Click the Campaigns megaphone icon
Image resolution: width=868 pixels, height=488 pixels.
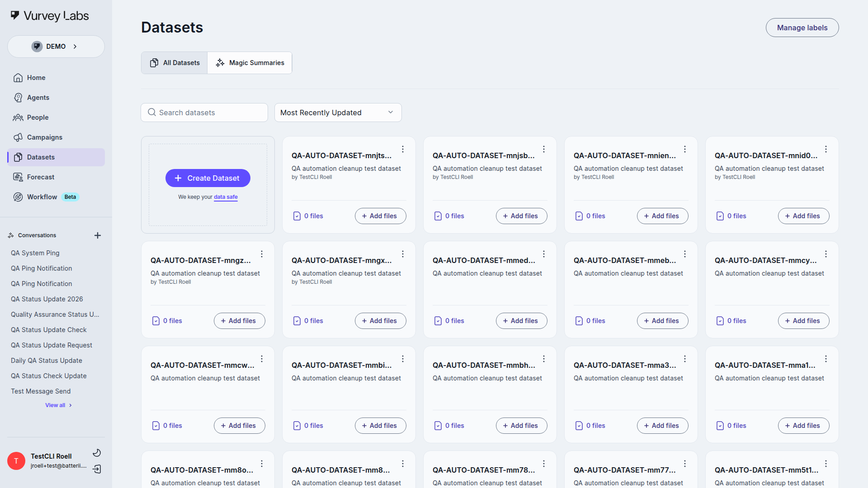point(18,137)
